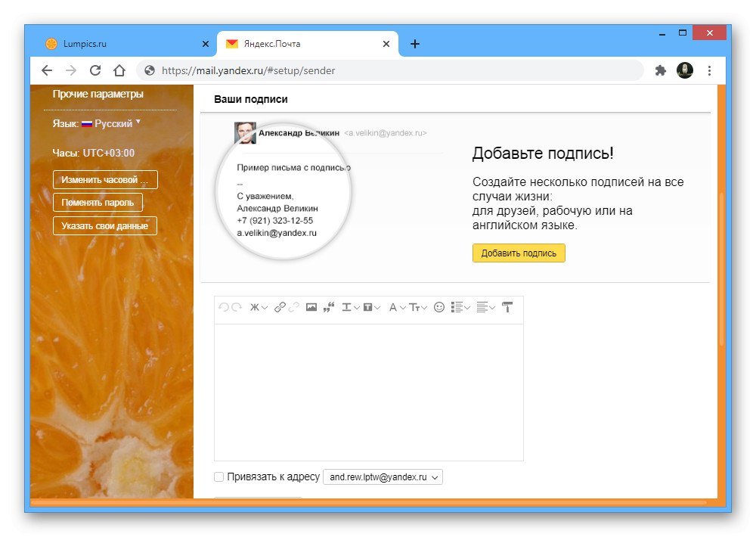Tick the 'Привязать к адресу' checkbox

[219, 476]
